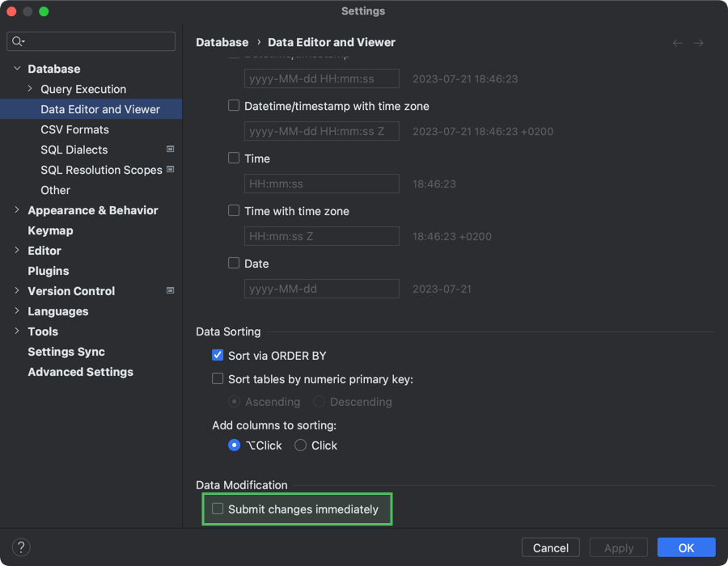
Task: Click the back navigation arrow in settings header
Action: click(x=677, y=43)
